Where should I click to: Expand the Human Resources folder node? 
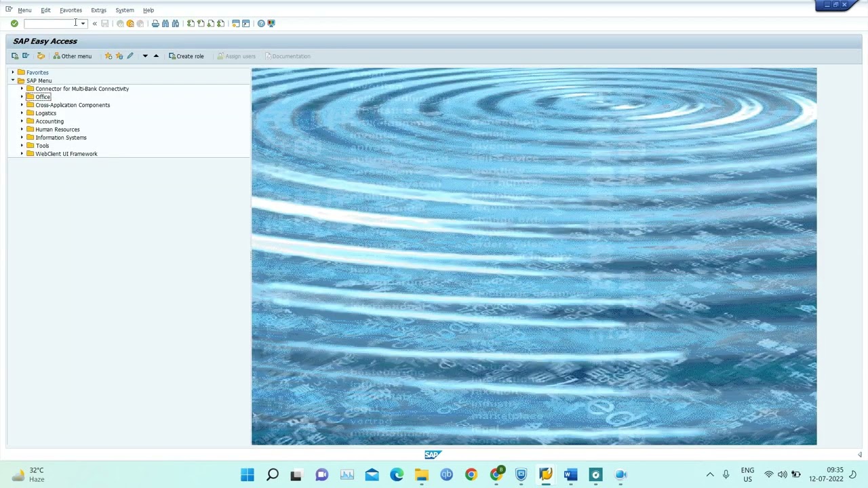tap(22, 129)
